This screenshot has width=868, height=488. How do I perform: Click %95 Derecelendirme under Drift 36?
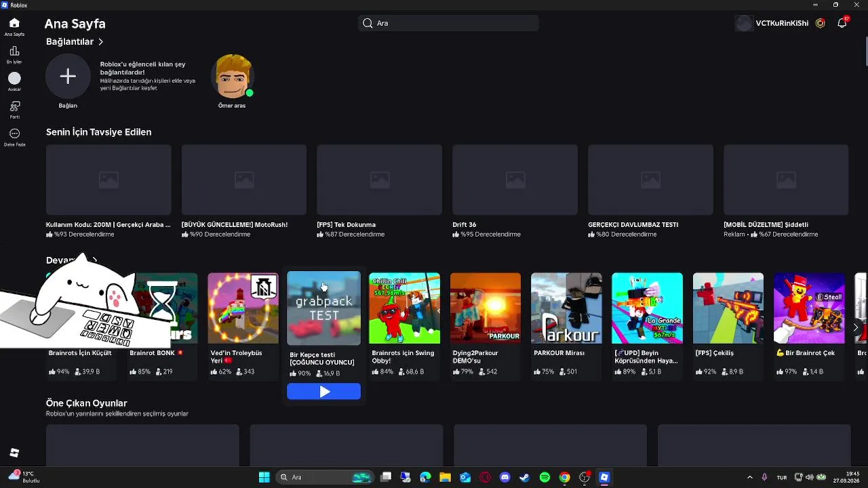coord(486,235)
